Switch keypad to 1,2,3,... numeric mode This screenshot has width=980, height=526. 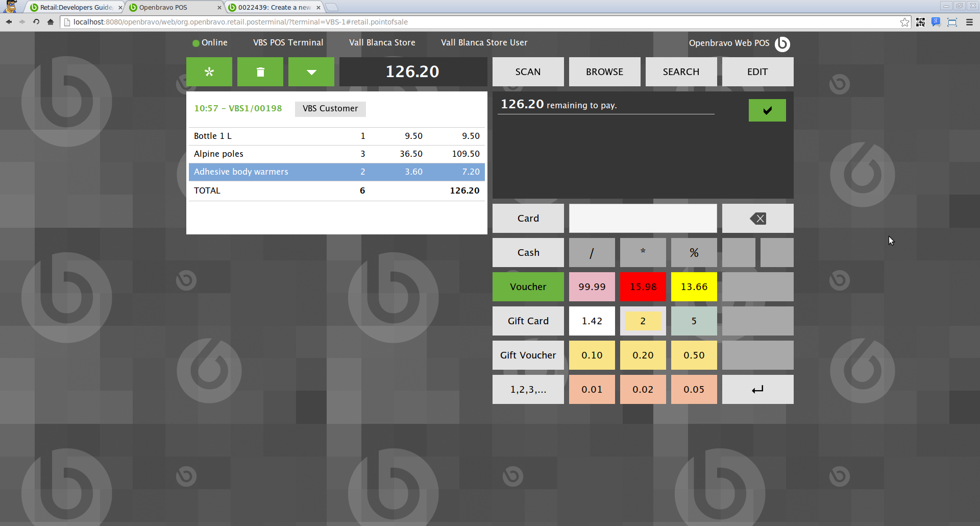[x=528, y=390]
